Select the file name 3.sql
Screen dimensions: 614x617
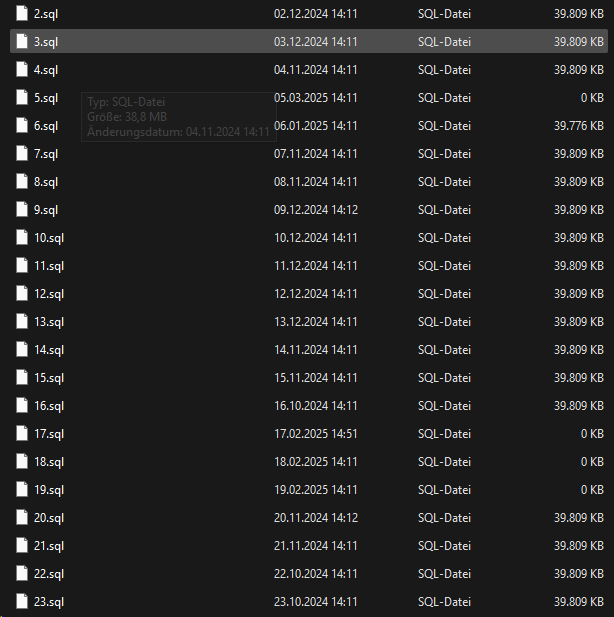(46, 42)
